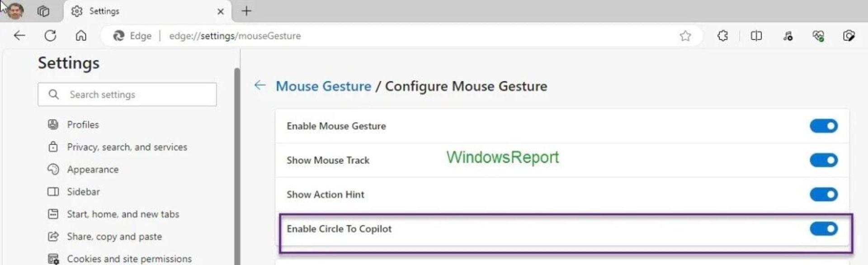Click the user profile avatar
The width and height of the screenshot is (868, 265).
tap(15, 11)
